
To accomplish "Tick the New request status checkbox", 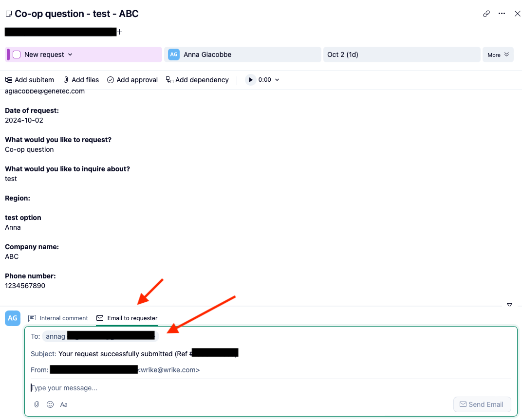I will (x=17, y=55).
